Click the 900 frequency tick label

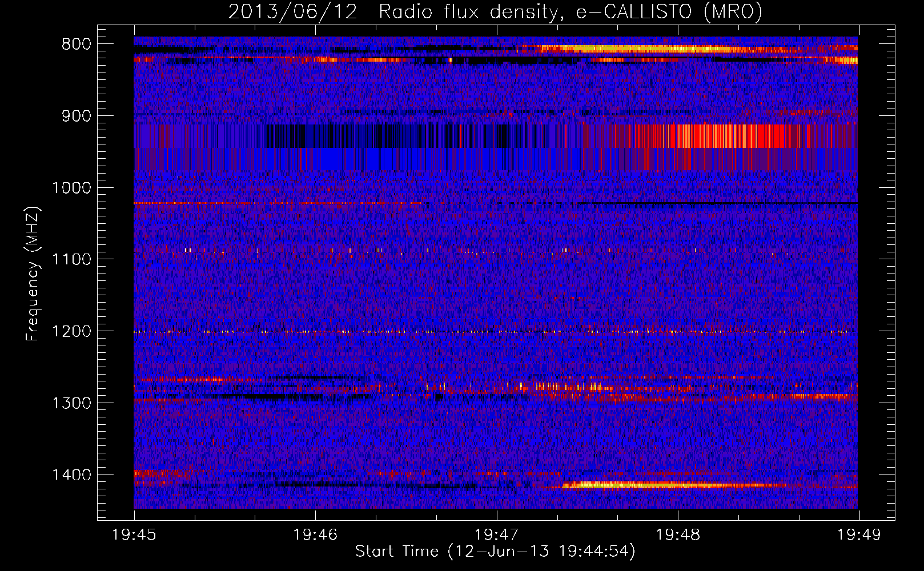point(77,116)
